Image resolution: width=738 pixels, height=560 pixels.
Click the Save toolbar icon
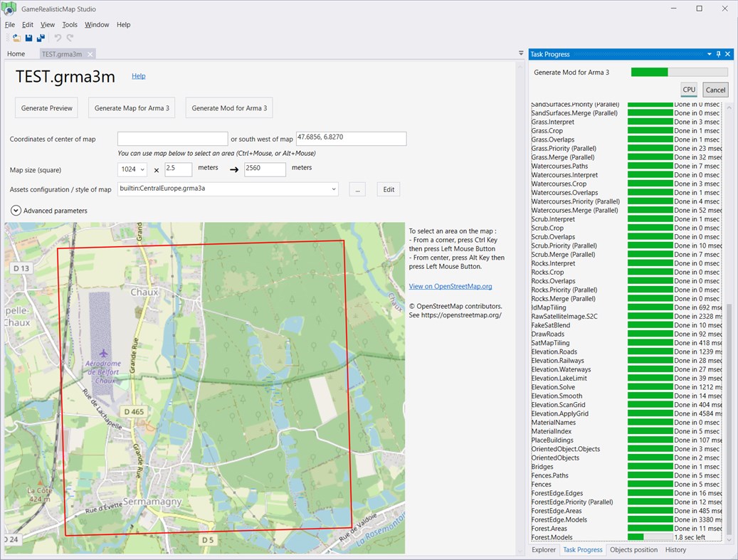coord(28,38)
